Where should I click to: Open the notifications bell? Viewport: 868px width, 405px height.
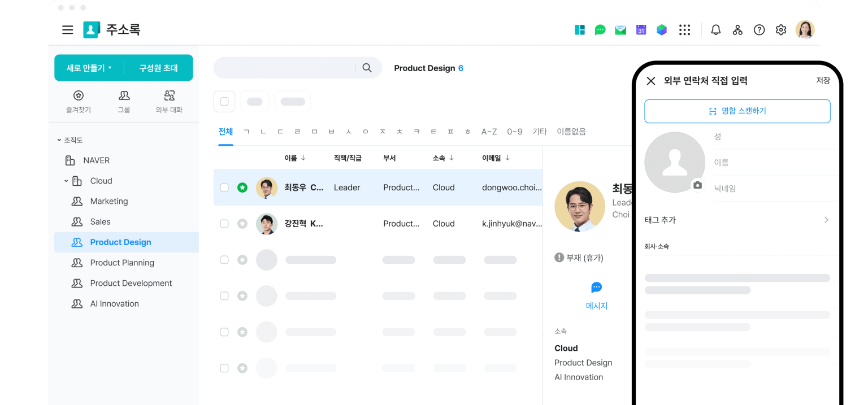coord(716,30)
